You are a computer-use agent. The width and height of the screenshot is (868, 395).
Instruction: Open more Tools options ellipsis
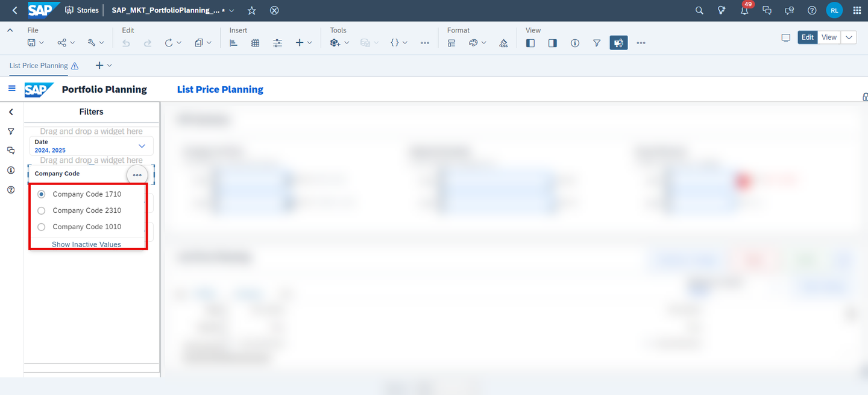pos(425,43)
